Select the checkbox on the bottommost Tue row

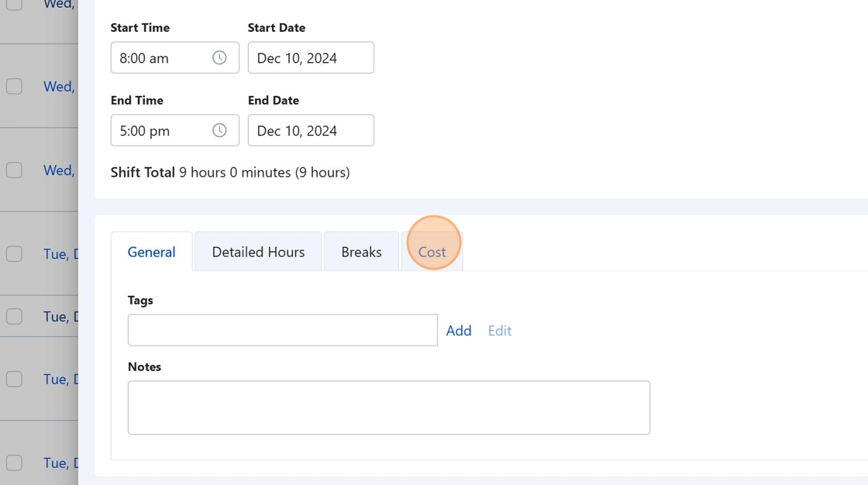(x=14, y=463)
